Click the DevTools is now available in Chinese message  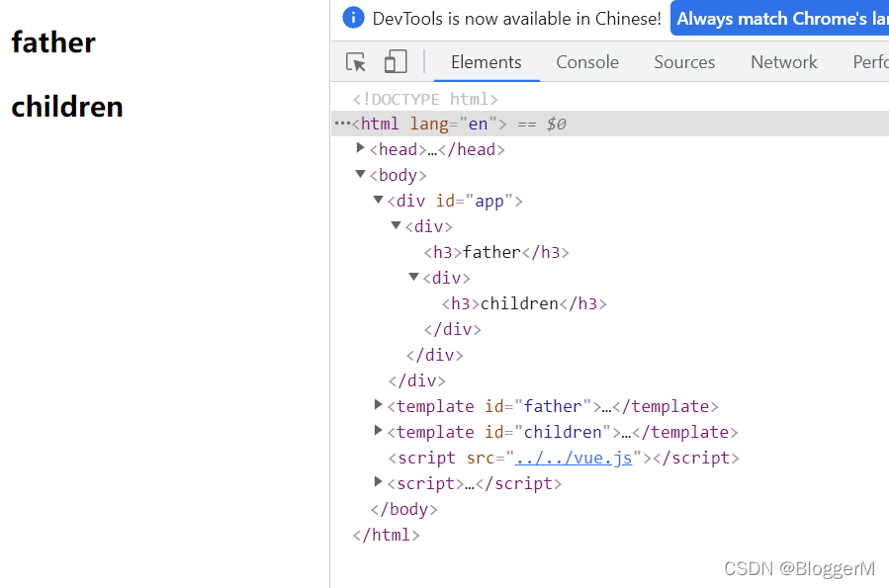tap(516, 19)
